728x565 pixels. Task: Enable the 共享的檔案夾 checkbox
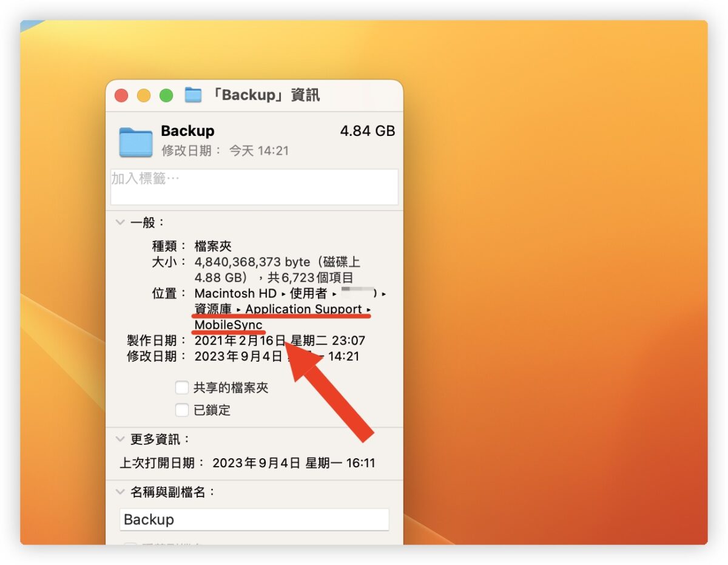[181, 388]
